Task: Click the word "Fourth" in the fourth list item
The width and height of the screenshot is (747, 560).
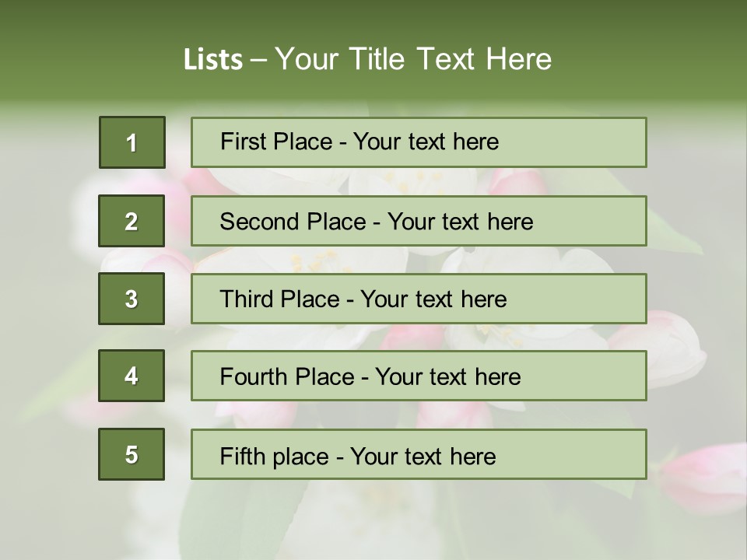Action: point(254,377)
